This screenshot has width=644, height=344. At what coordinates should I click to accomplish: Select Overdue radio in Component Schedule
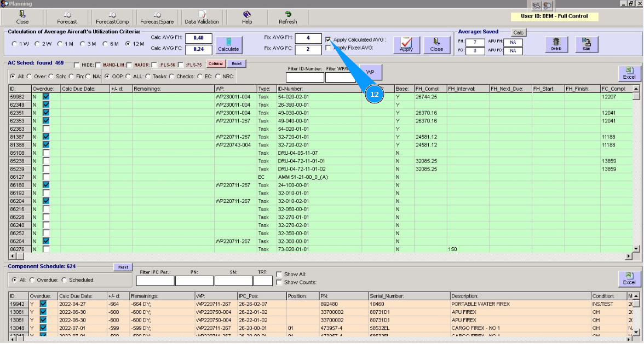[x=32, y=280]
